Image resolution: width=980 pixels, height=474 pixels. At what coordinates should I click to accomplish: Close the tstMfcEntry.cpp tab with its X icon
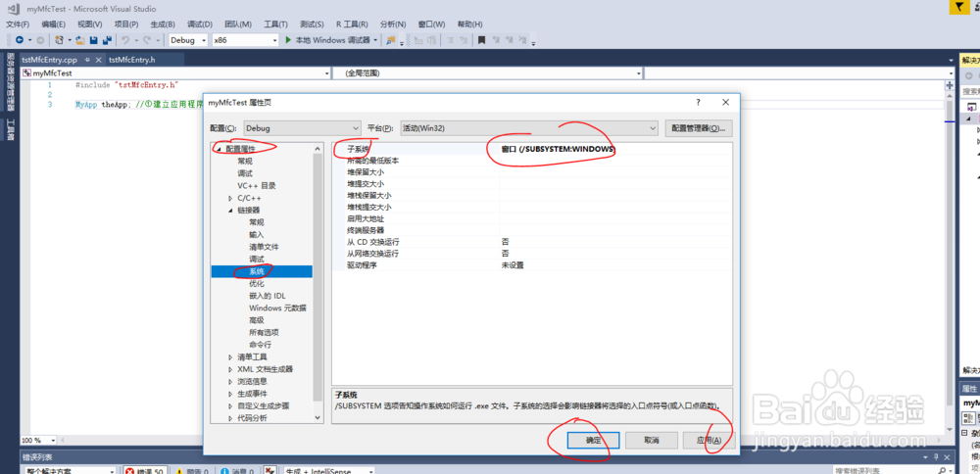tap(99, 60)
